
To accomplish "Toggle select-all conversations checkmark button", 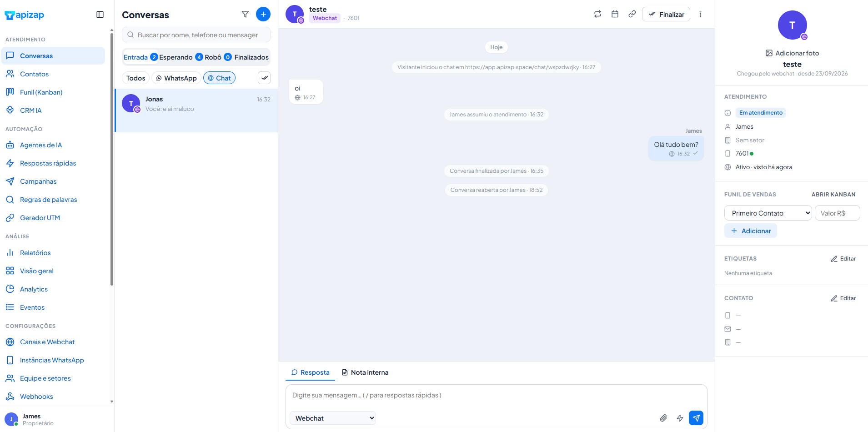I will click(x=264, y=78).
